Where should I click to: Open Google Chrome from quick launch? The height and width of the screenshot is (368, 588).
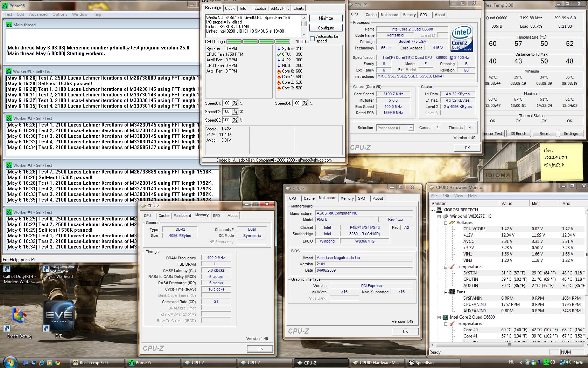(x=58, y=363)
